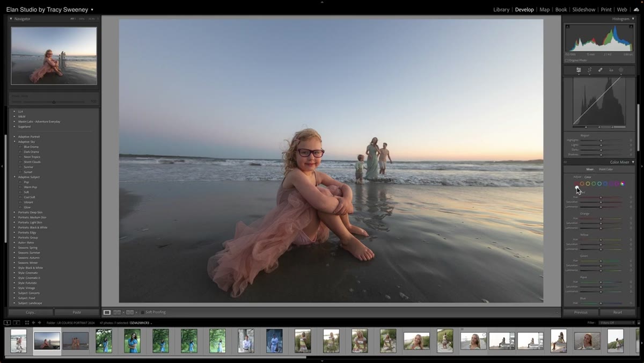This screenshot has height=363, width=644.
Task: Select the Orange color circle in the Color Mixer
Action: coord(582,184)
